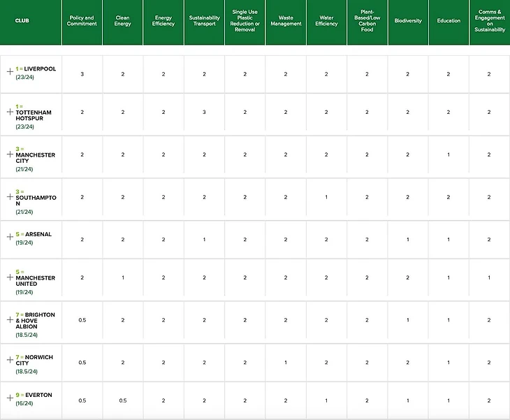Select the ARSENAL club name
This screenshot has height=420, width=510.
point(38,234)
